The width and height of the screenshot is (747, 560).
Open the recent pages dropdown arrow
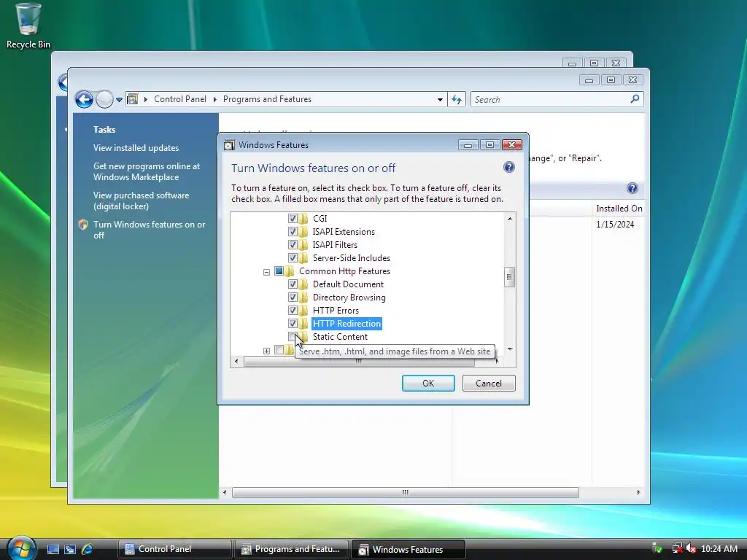click(x=119, y=100)
